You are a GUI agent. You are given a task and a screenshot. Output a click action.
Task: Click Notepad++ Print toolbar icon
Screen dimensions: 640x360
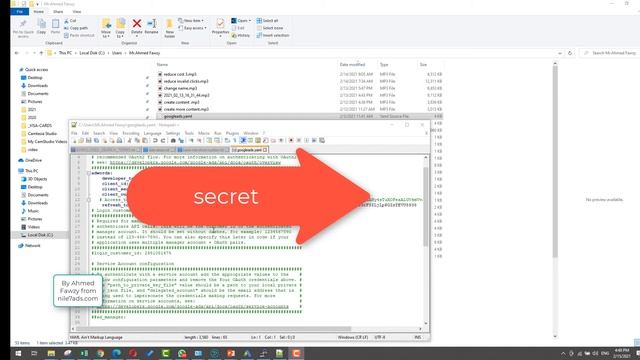point(119,140)
